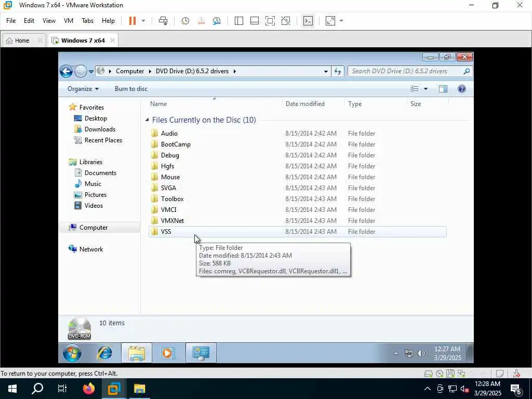Viewport: 532px width, 399px height.
Task: Open host notification center
Action: point(516,389)
